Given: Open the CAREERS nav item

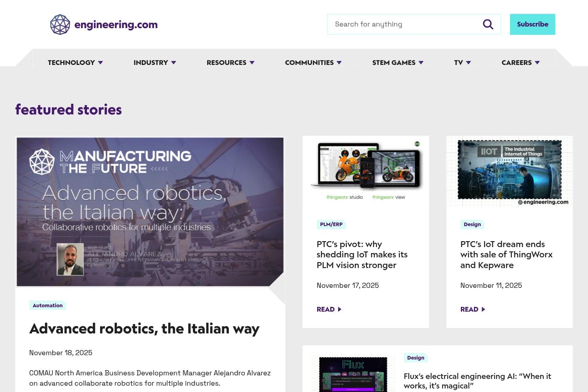Looking at the screenshot, I should (x=517, y=63).
